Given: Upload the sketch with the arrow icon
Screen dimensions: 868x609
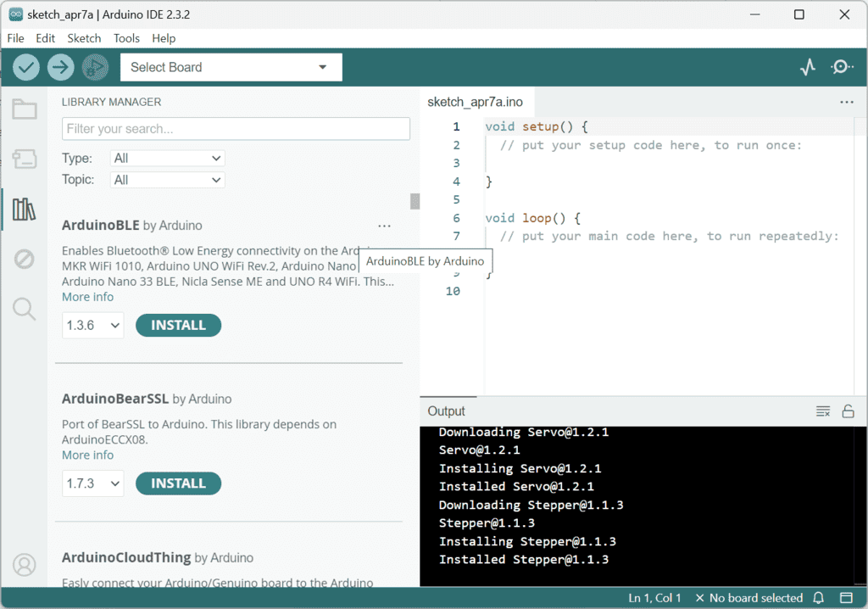Looking at the screenshot, I should [60, 67].
